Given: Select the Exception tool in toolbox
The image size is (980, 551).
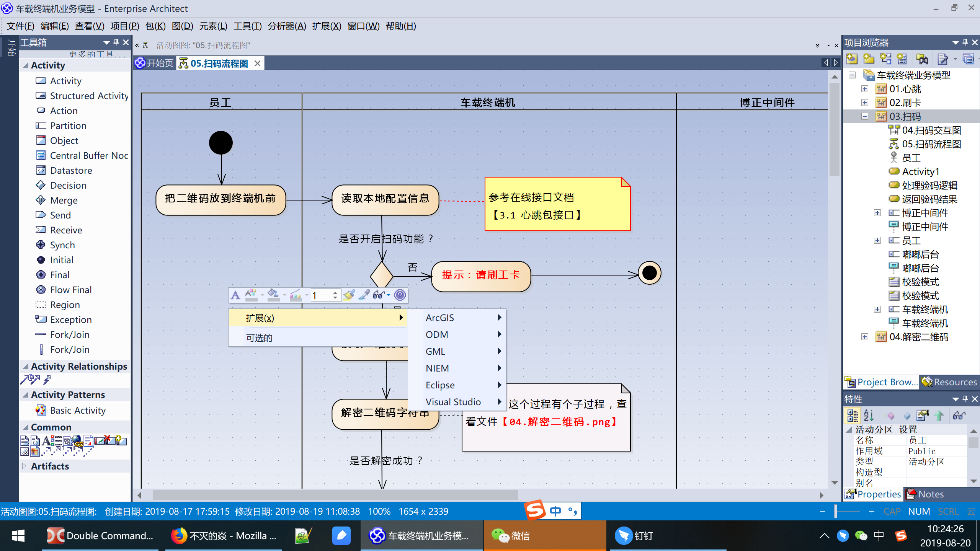Looking at the screenshot, I should coord(71,320).
